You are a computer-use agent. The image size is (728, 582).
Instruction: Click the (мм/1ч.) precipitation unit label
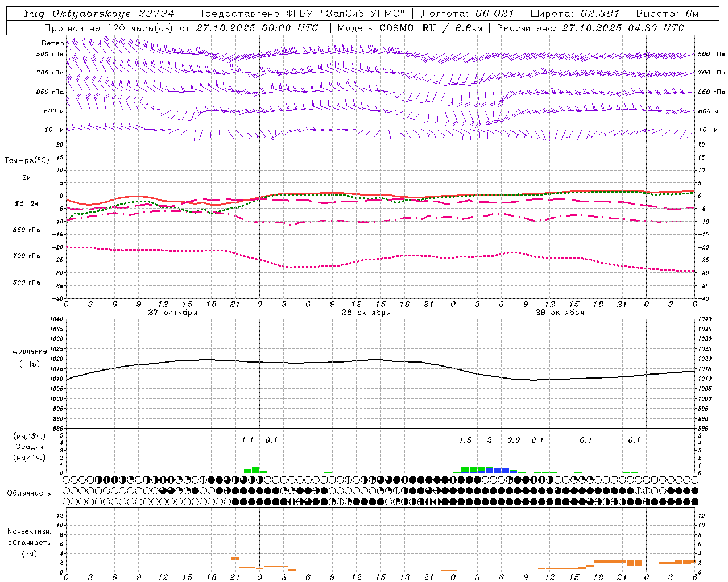tap(30, 458)
